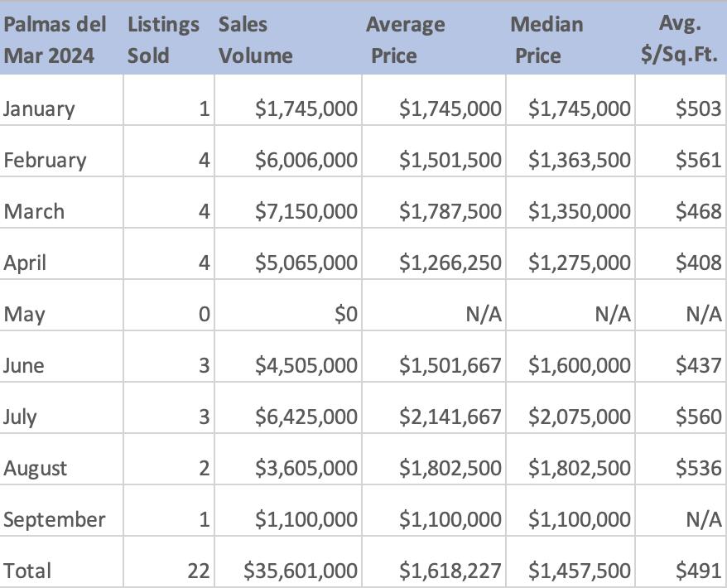Click the Listings Sold column header
Viewport: 727px width, 588px height.
pyautogui.click(x=163, y=40)
